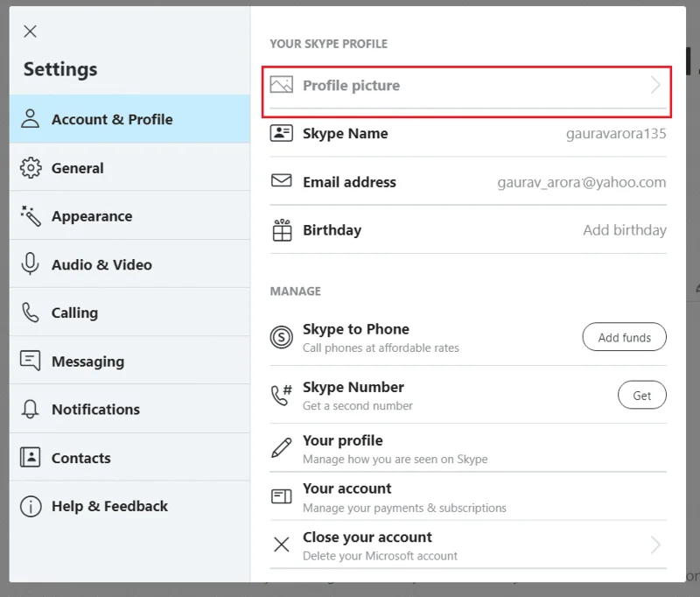Viewport: 700px width, 597px height.
Task: Click the Email address label
Action: [349, 182]
